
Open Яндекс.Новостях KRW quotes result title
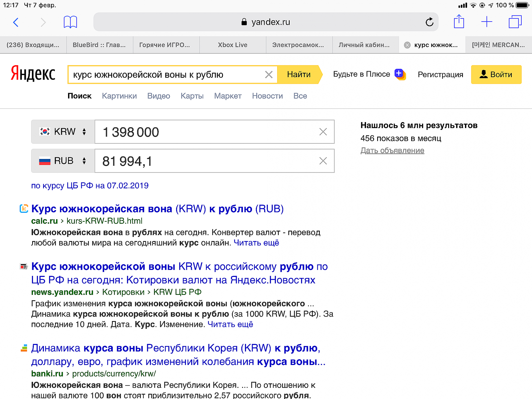coord(180,273)
